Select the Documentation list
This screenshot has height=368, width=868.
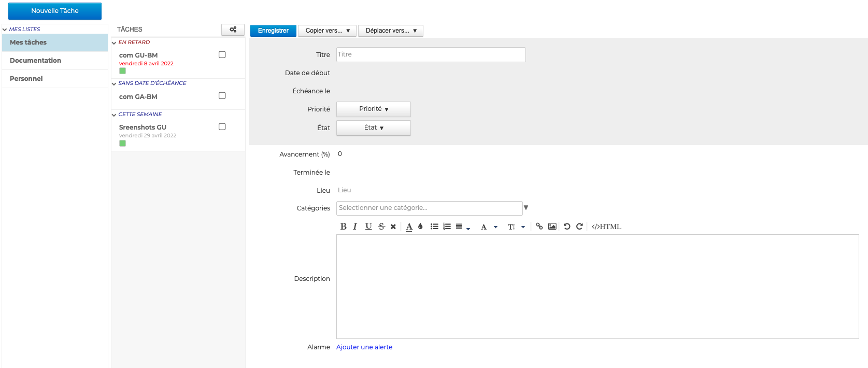point(35,61)
